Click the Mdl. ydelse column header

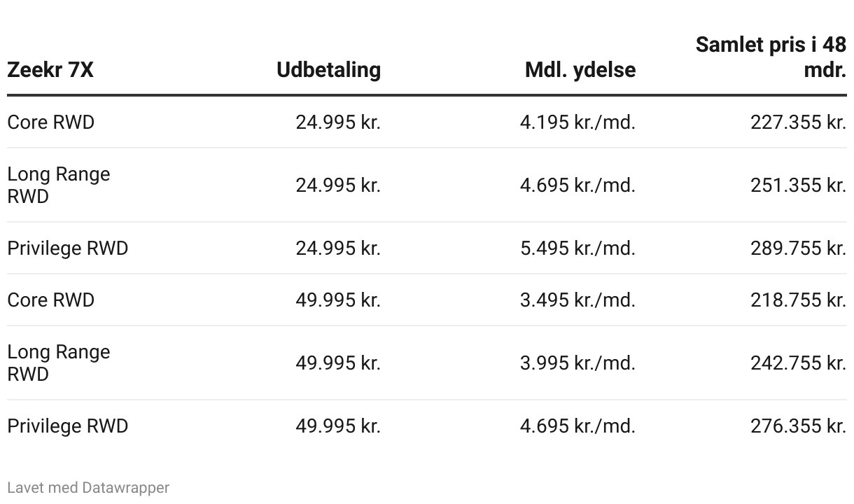(580, 70)
